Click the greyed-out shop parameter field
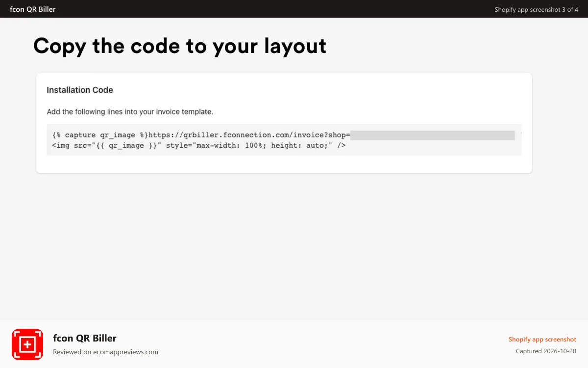This screenshot has width=588, height=368. click(x=432, y=135)
